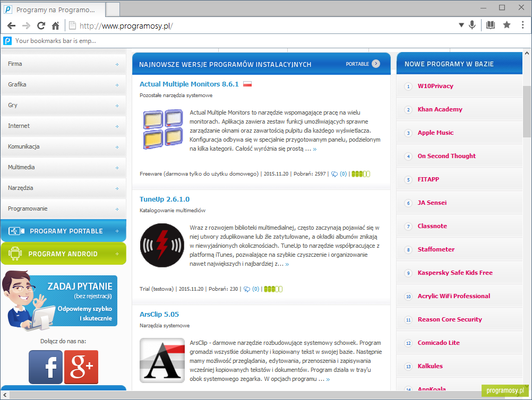Open comments for Actual Multiple Monitors
Image resolution: width=532 pixels, height=400 pixels.
(x=339, y=174)
